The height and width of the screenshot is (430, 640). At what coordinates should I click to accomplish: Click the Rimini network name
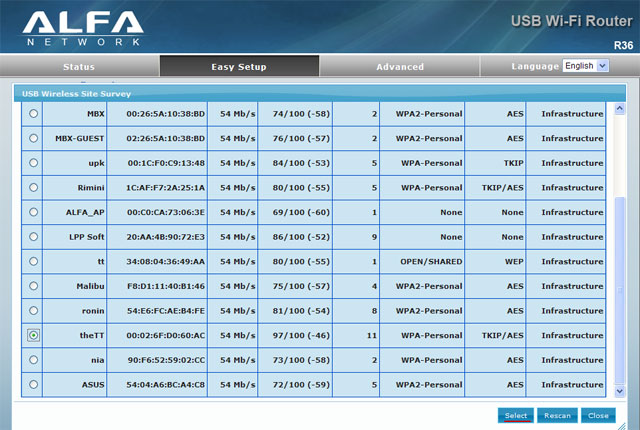coord(91,188)
